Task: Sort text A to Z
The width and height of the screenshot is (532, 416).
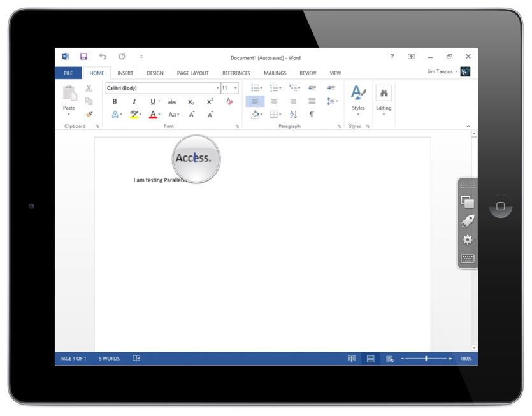Action: [294, 115]
